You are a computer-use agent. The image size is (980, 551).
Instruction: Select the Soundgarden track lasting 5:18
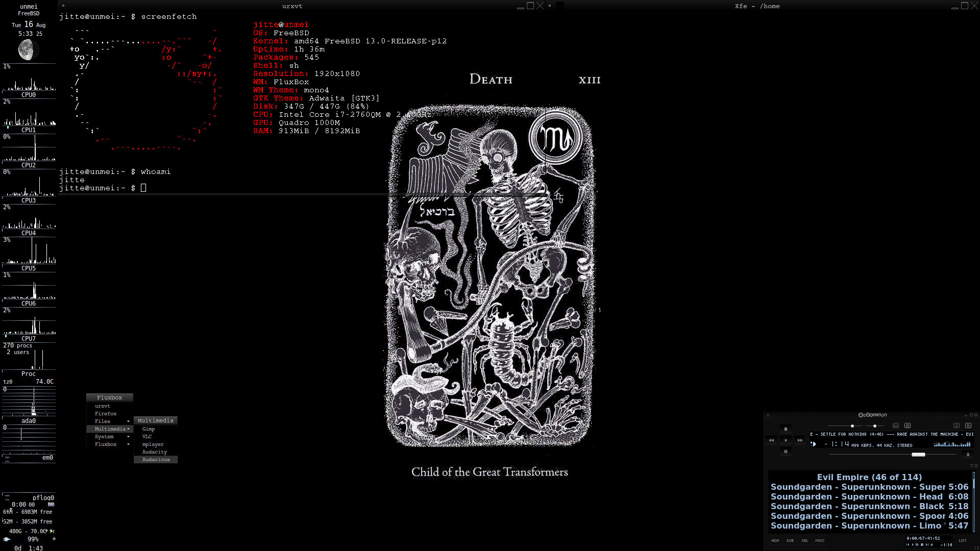pyautogui.click(x=869, y=506)
